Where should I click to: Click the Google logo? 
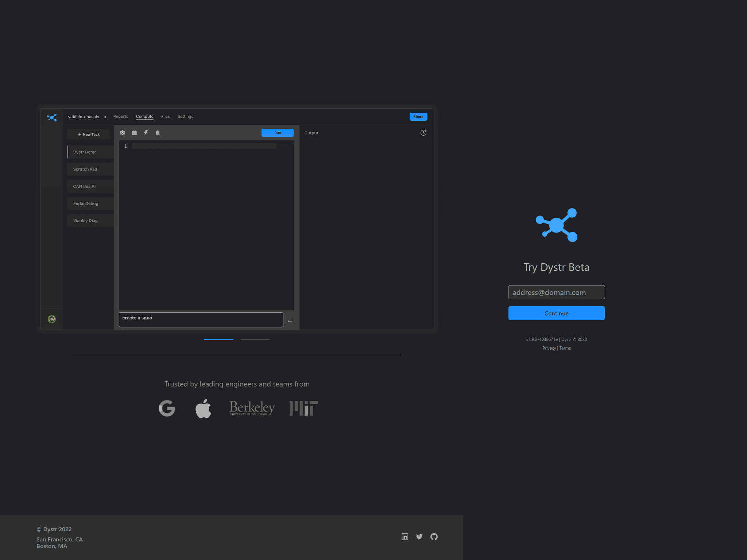[167, 408]
